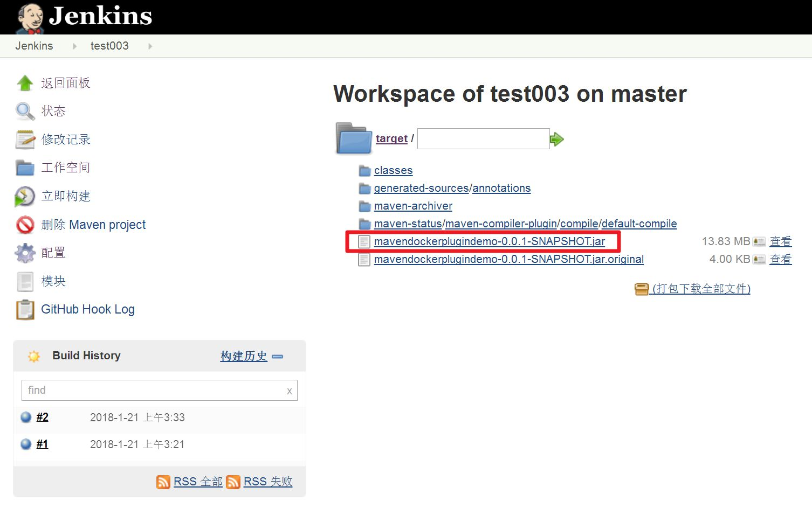Click the magnifier icon beside 状态
The width and height of the screenshot is (812, 508).
(x=25, y=111)
